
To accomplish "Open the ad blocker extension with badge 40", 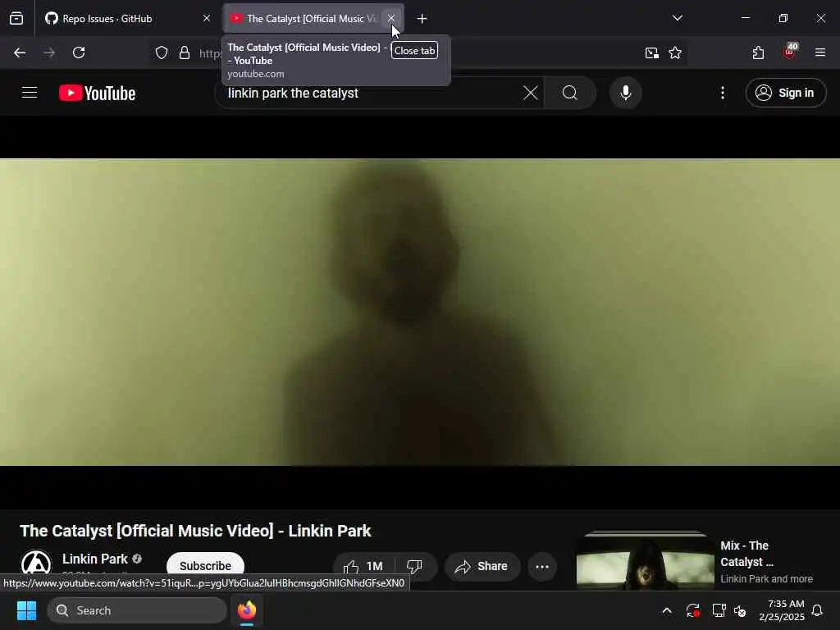I will pos(790,52).
